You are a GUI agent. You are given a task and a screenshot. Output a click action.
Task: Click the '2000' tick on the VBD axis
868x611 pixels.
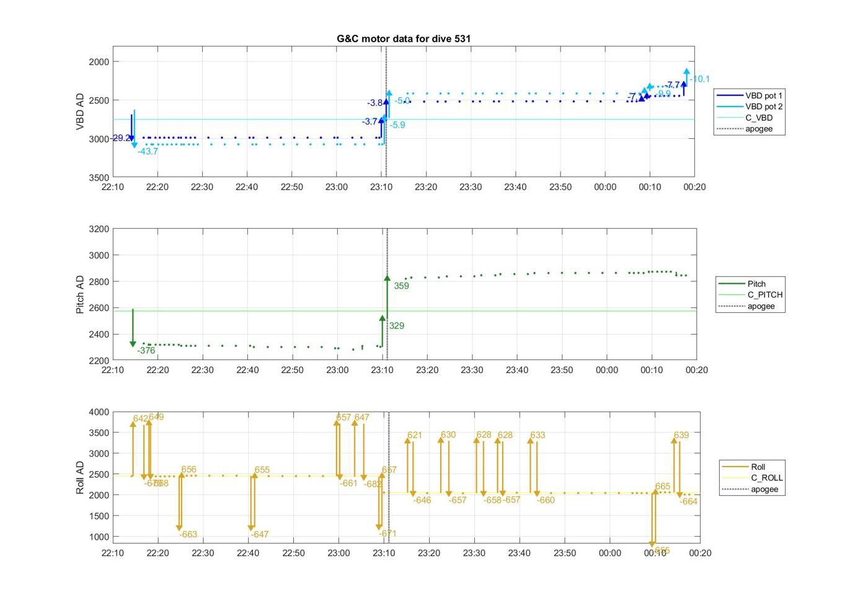pyautogui.click(x=99, y=61)
